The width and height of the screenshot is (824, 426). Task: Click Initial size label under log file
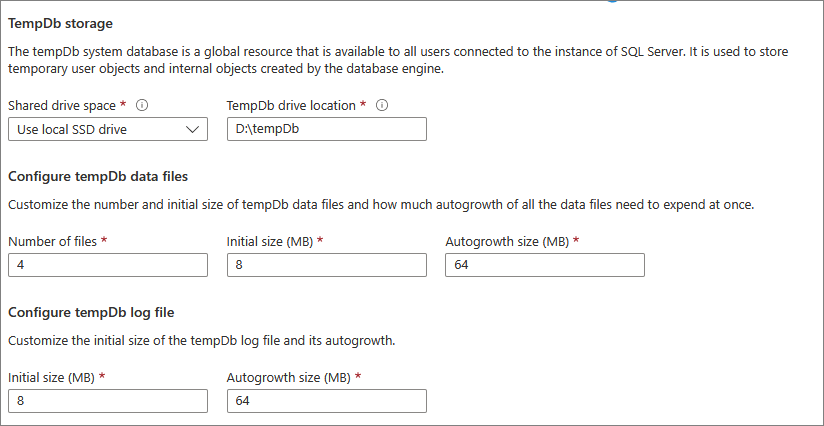coord(51,377)
